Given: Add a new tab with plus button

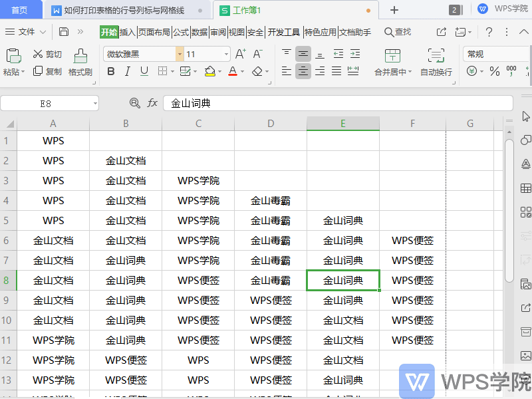Looking at the screenshot, I should tap(394, 10).
